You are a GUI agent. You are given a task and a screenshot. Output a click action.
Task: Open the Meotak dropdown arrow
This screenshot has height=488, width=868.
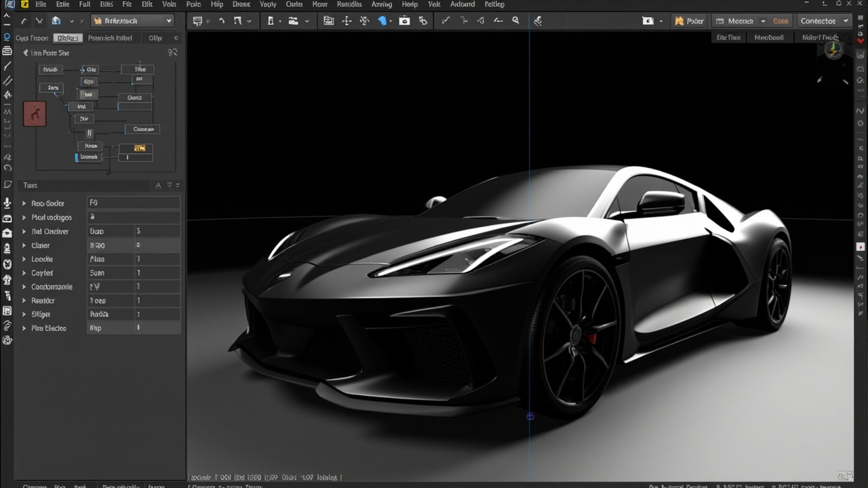coord(762,21)
